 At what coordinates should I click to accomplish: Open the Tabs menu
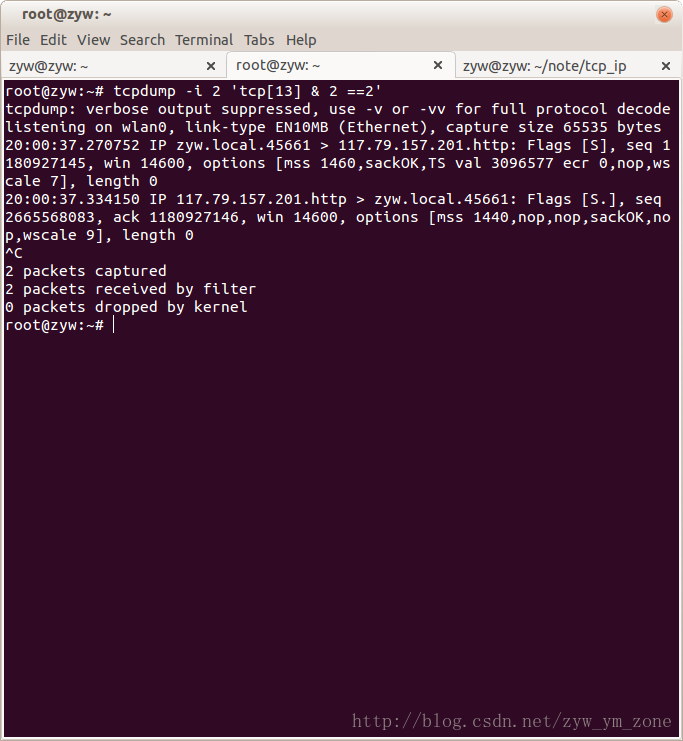click(x=259, y=40)
